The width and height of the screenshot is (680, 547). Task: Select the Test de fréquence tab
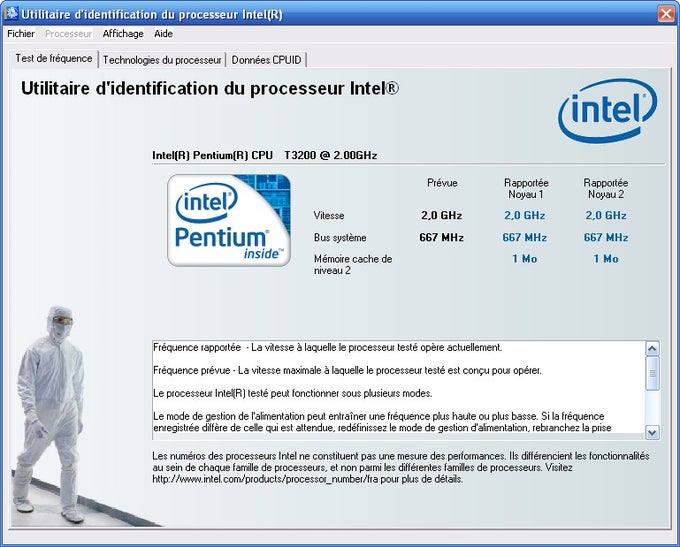coord(54,59)
